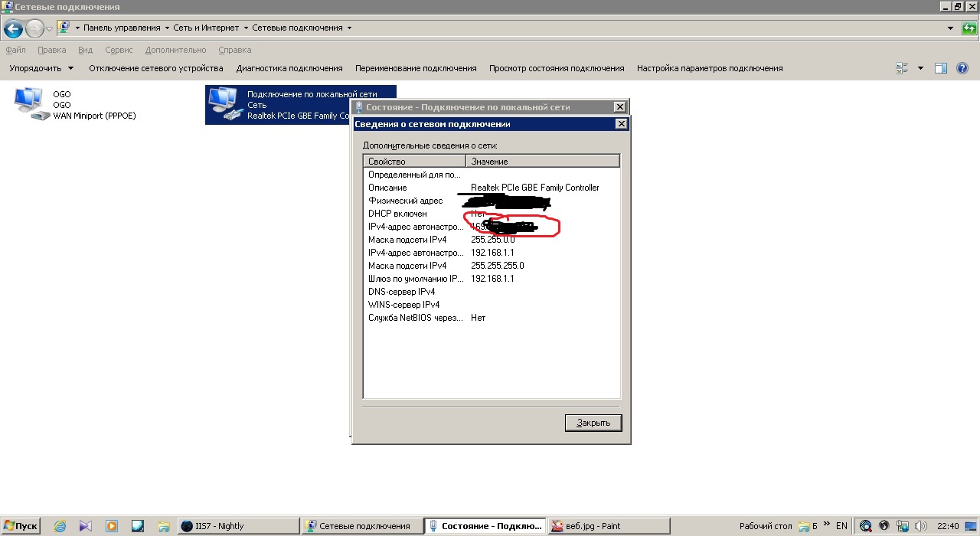Click the first system tray icon

tap(866, 526)
